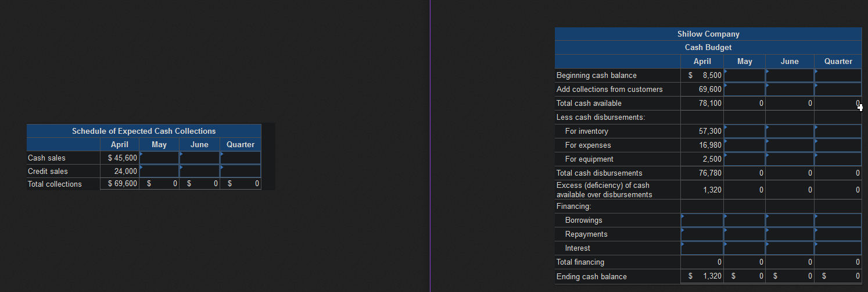Image resolution: width=868 pixels, height=292 pixels.
Task: Click the April expenses disbursement 16,980
Action: coord(710,145)
